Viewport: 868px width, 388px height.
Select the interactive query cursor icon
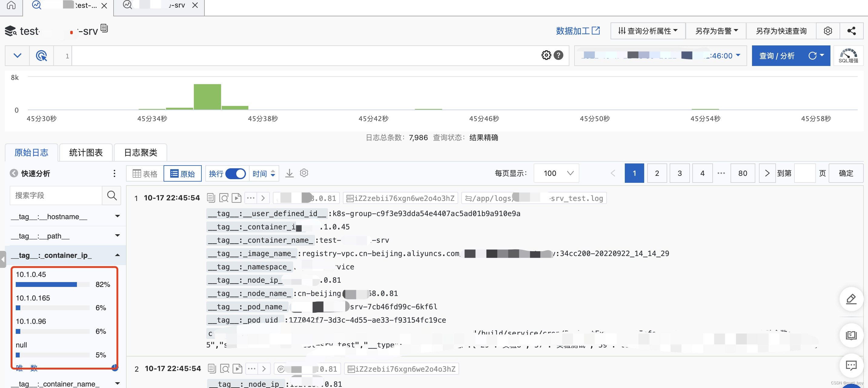click(41, 56)
